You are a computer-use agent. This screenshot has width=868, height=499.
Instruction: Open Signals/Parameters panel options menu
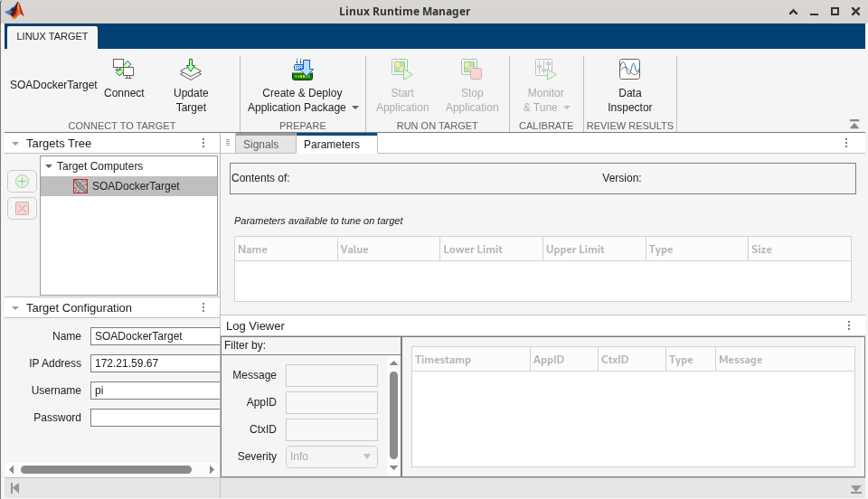pos(846,144)
